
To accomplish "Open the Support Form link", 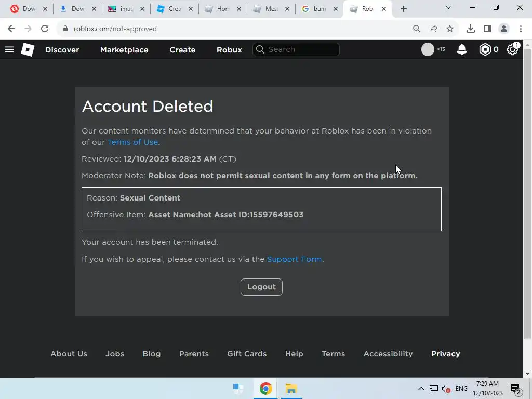I will click(294, 259).
